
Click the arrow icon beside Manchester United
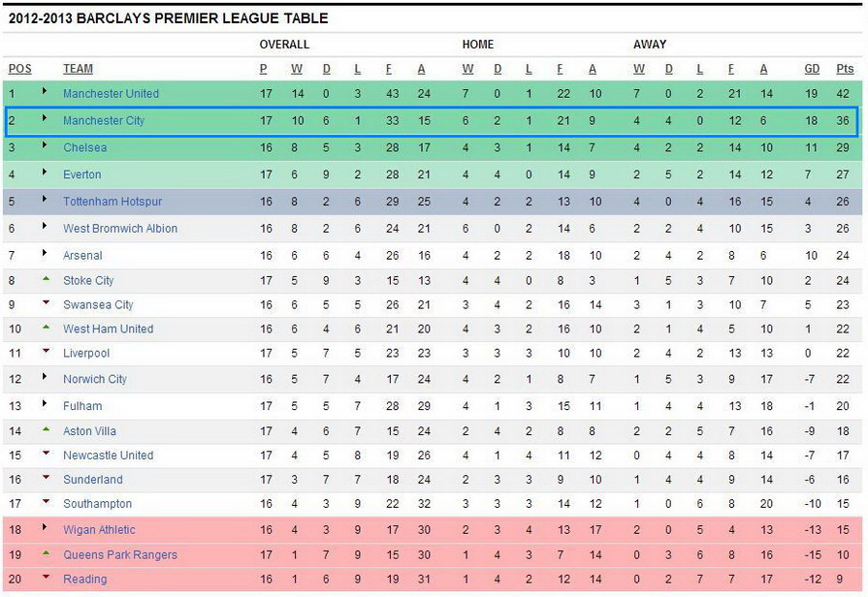[45, 91]
